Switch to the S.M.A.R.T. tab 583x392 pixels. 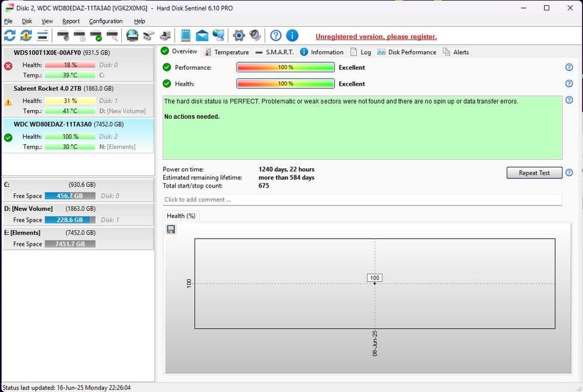[275, 52]
